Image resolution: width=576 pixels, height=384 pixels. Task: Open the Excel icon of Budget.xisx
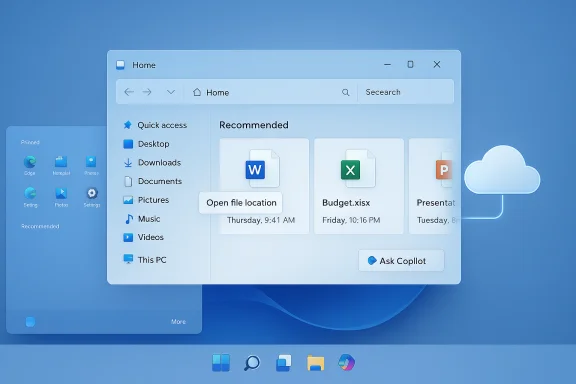(358, 169)
